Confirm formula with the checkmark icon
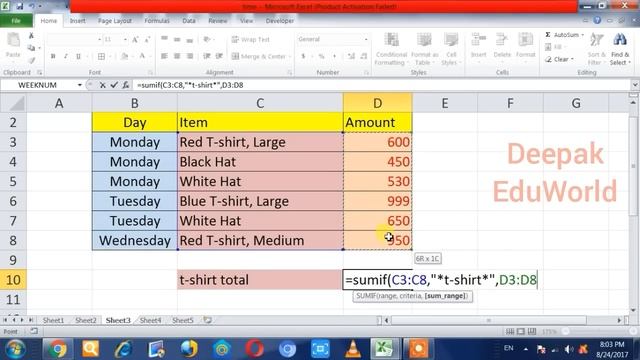 tap(114, 85)
